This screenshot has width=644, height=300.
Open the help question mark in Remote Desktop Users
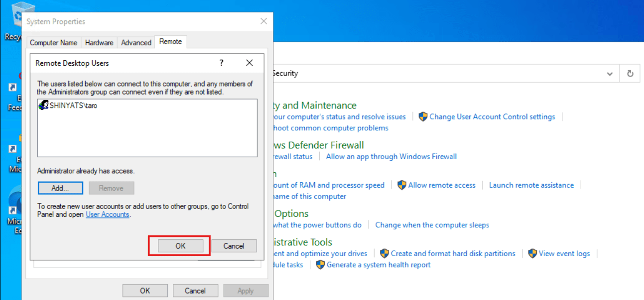point(222,63)
